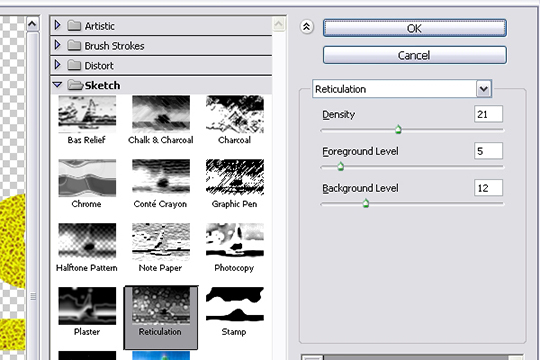Image resolution: width=540 pixels, height=360 pixels.
Task: Select the Halftone Pattern filter
Action: 87,241
